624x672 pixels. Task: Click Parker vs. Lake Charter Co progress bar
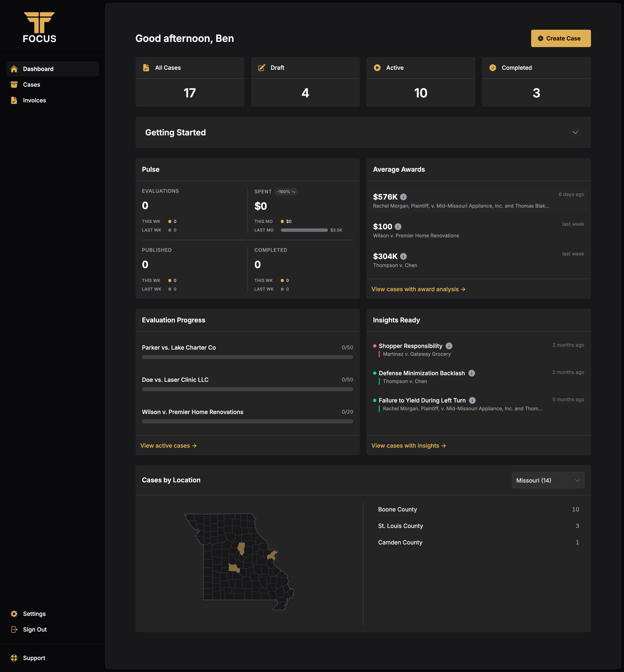click(x=247, y=357)
